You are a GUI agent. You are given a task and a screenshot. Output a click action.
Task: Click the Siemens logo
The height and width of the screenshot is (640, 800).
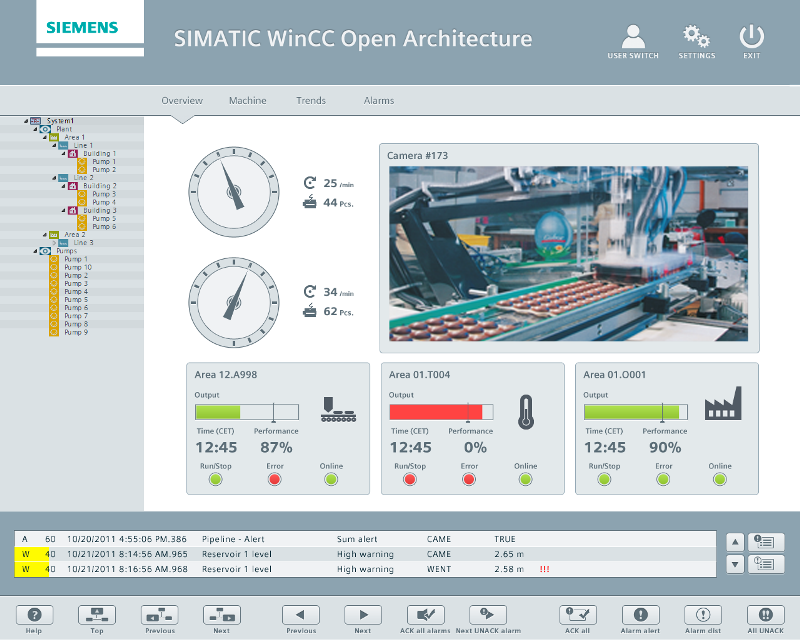pos(82,28)
